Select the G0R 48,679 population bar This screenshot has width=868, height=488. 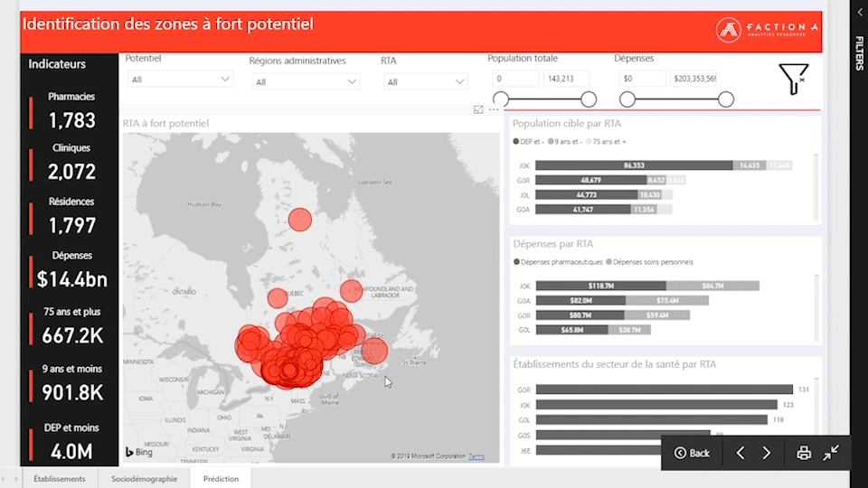(590, 181)
